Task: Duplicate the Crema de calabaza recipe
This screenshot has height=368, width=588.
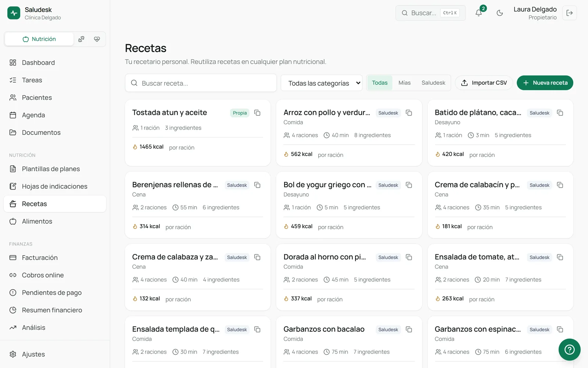Action: click(257, 257)
